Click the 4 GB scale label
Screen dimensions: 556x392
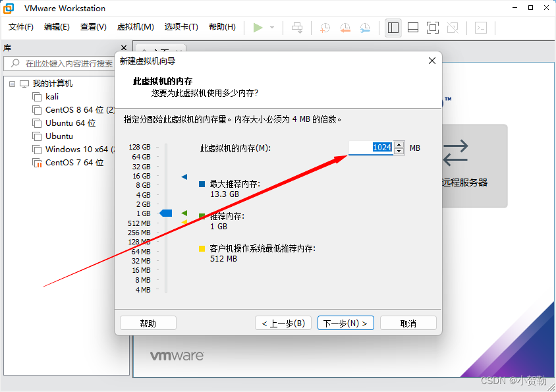coord(143,195)
